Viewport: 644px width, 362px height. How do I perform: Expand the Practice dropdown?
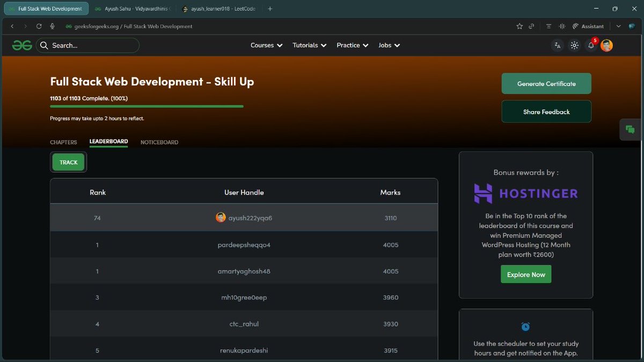tap(353, 46)
